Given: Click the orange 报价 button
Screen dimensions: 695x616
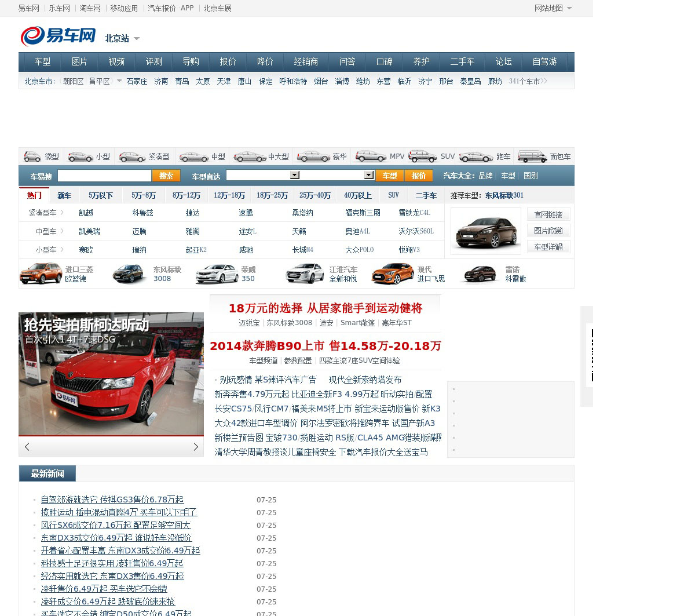Looking at the screenshot, I should [419, 176].
